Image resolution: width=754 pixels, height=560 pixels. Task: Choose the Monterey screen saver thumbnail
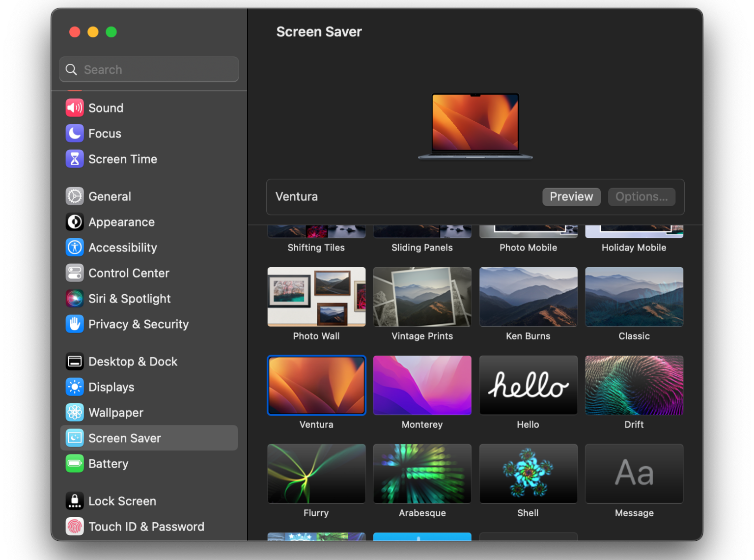click(422, 386)
